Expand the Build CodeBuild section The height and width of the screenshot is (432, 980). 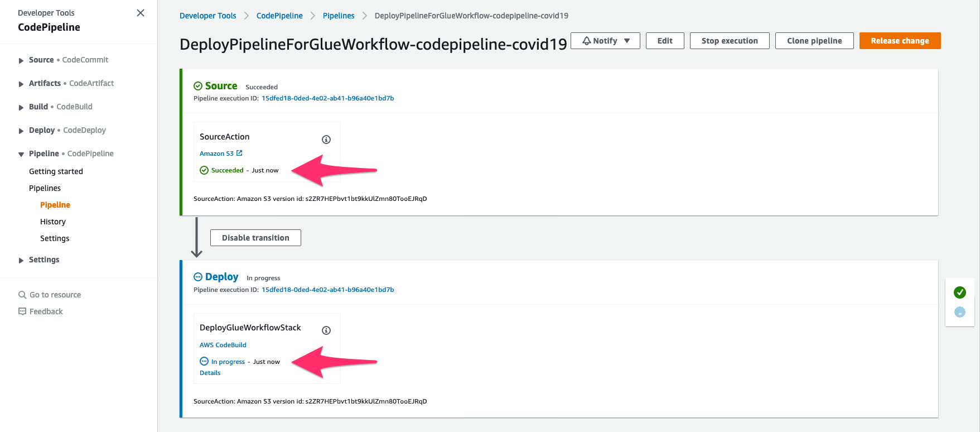[x=21, y=107]
